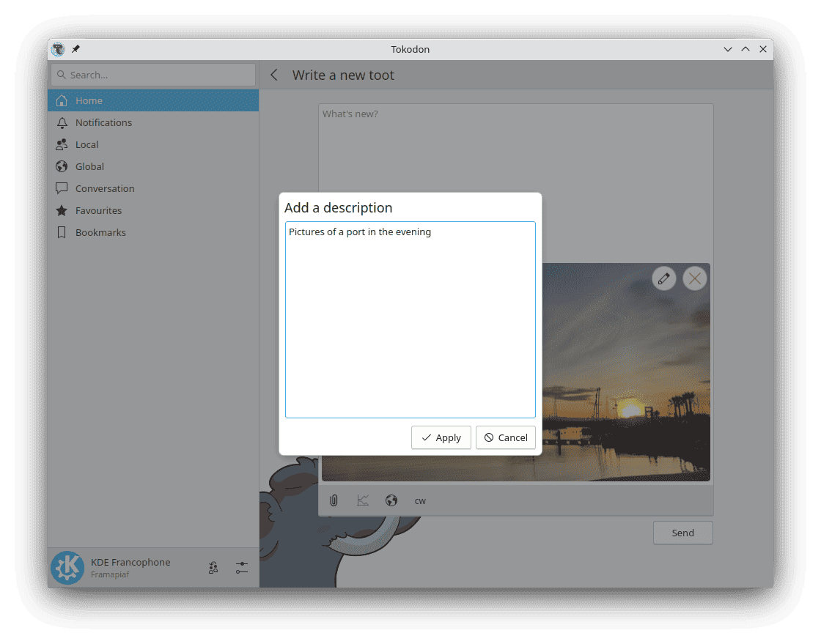The image size is (821, 644).
Task: Click the Write a new toot title
Action: (x=343, y=75)
